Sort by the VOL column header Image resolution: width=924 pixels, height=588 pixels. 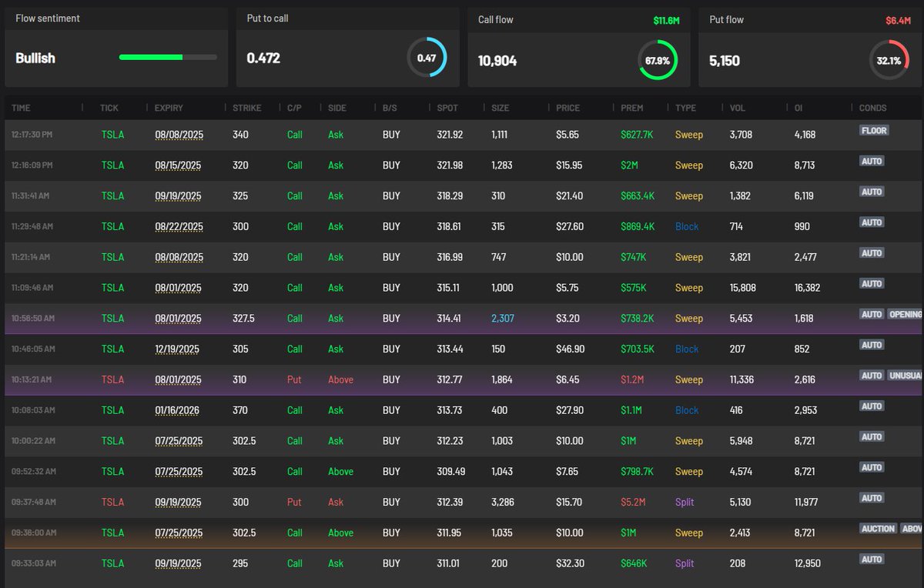click(x=738, y=108)
